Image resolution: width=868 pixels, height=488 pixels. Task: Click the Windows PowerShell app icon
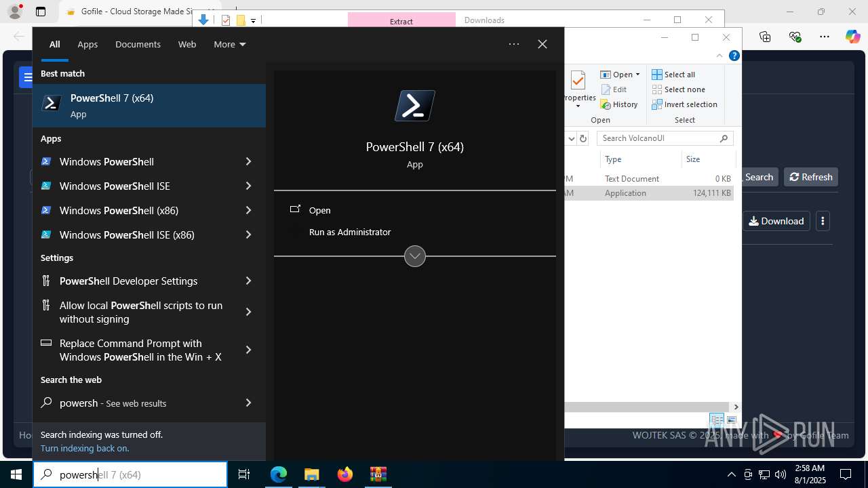click(46, 161)
